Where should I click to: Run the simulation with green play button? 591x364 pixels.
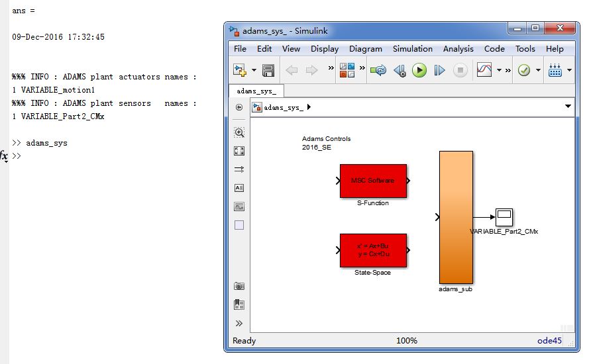coord(419,70)
